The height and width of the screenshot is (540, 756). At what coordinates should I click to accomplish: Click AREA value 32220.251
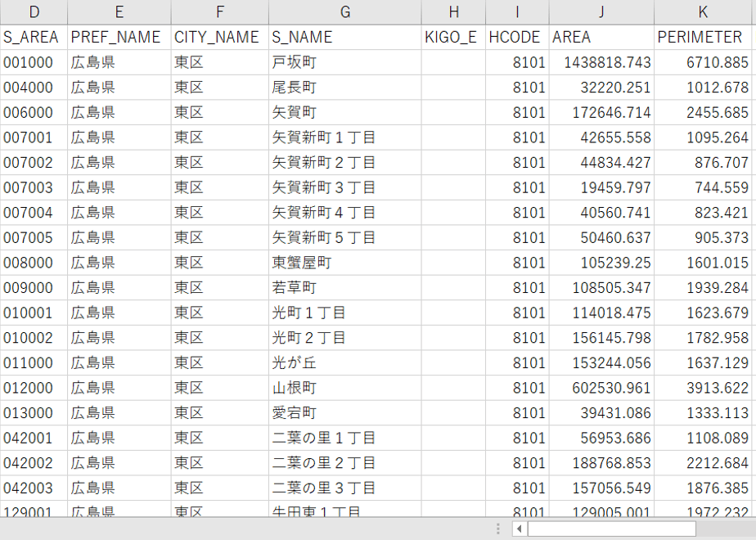tap(601, 88)
